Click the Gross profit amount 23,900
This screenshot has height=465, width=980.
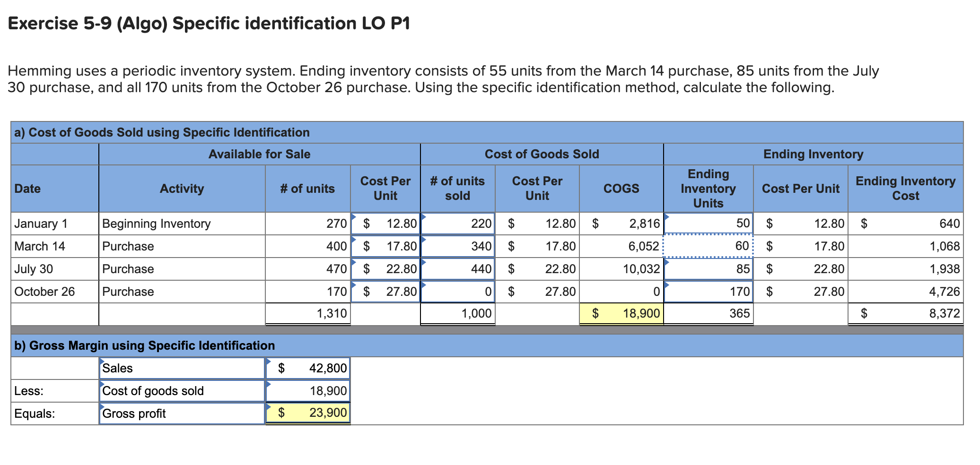point(308,413)
